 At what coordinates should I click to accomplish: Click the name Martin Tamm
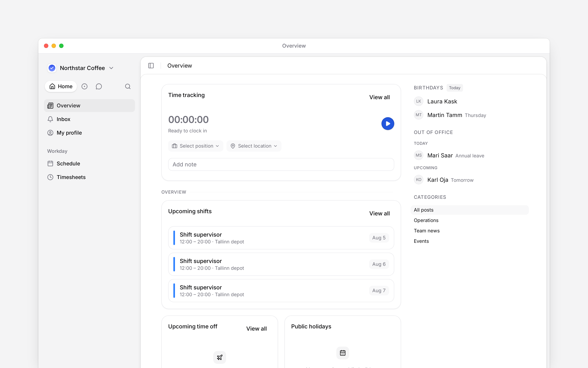(444, 115)
